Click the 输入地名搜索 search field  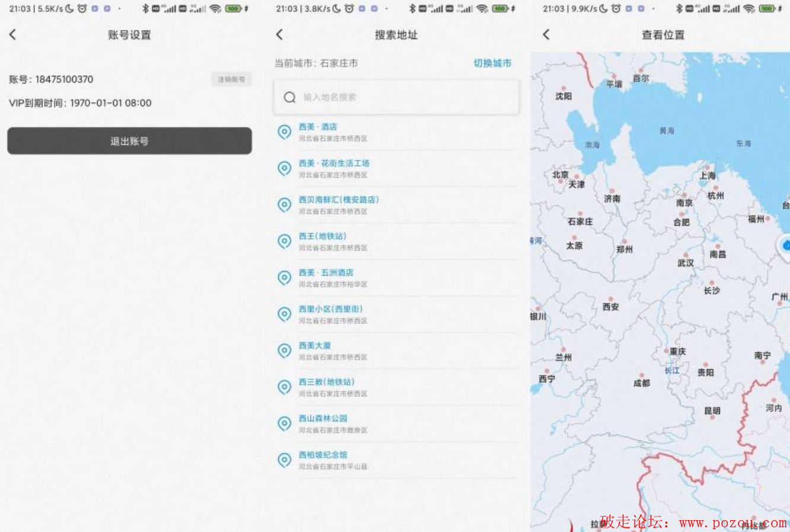coord(403,97)
